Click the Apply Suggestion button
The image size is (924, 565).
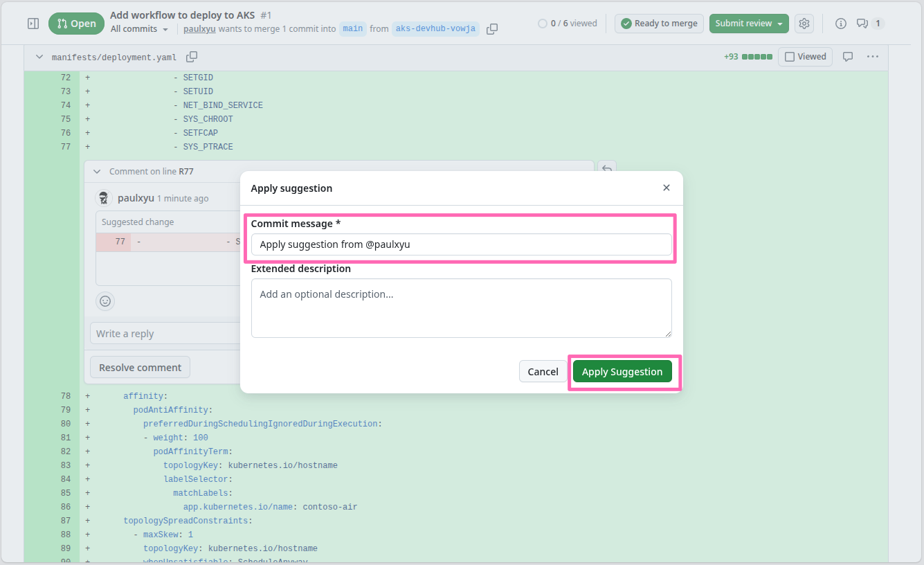[x=622, y=372]
